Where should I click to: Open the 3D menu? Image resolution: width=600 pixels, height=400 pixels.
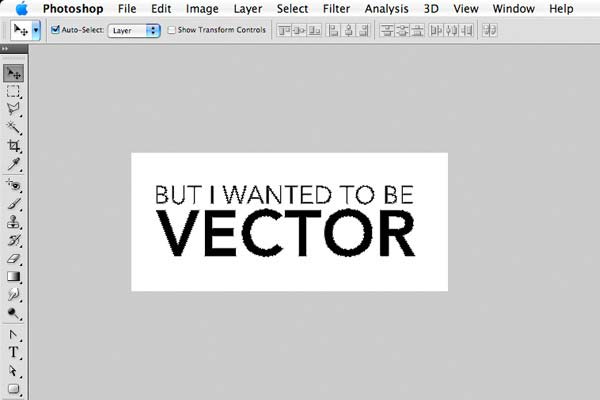pyautogui.click(x=431, y=8)
